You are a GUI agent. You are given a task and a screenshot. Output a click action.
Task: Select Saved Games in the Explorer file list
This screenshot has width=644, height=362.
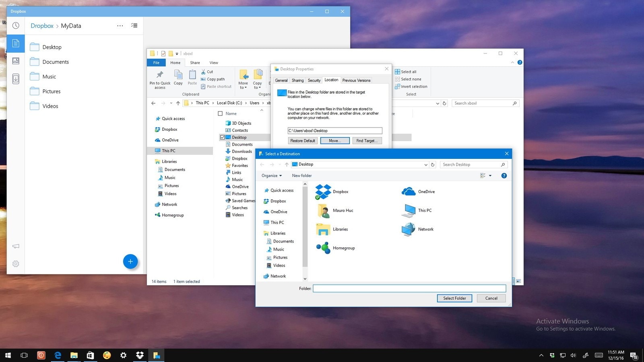point(241,201)
